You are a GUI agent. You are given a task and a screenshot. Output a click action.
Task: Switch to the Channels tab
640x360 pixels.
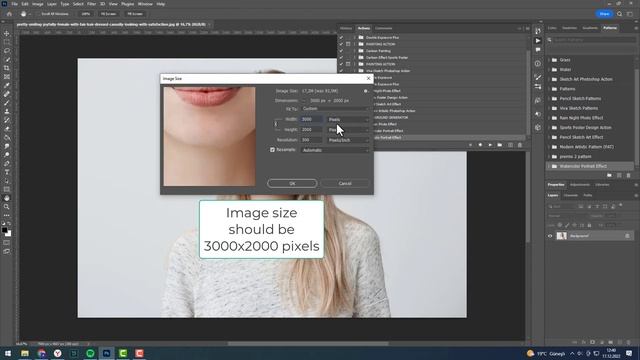coord(570,196)
